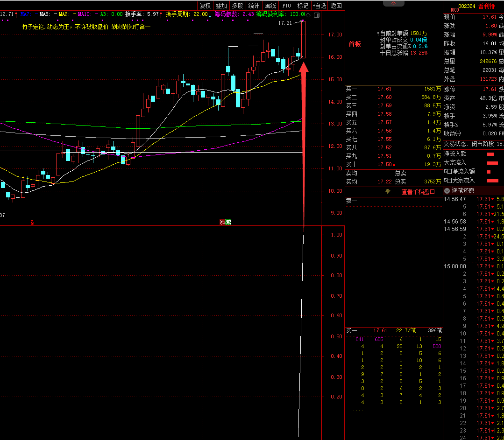Screen dimensions: 504x440
Task: Click stock name 普利特
Action: [x=486, y=6]
